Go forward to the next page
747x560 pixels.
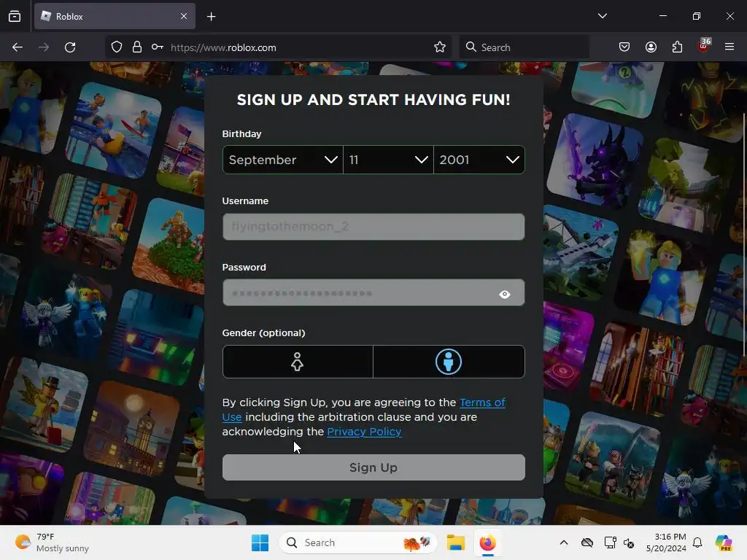point(44,47)
